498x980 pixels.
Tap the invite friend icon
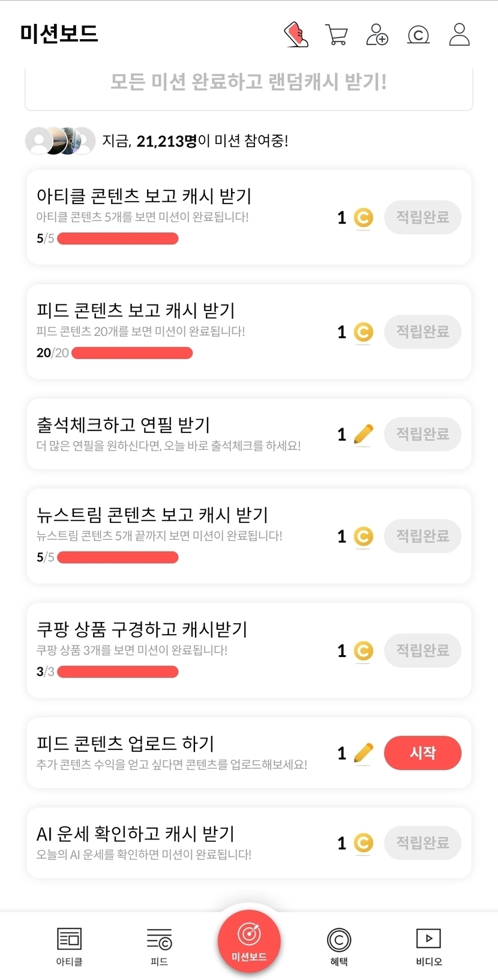377,35
